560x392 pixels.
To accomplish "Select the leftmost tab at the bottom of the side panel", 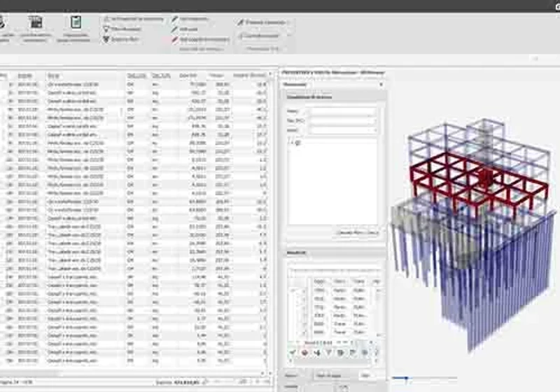I will pyautogui.click(x=291, y=376).
